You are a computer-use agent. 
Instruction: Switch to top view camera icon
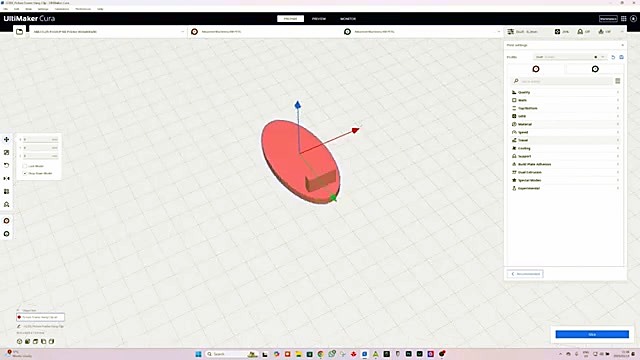click(x=36, y=341)
